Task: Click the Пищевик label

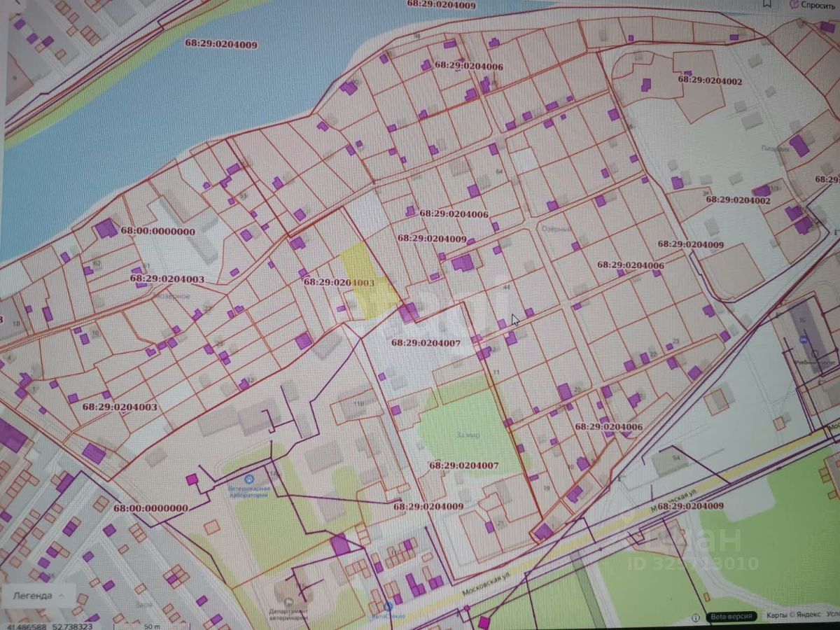Action: point(777,150)
